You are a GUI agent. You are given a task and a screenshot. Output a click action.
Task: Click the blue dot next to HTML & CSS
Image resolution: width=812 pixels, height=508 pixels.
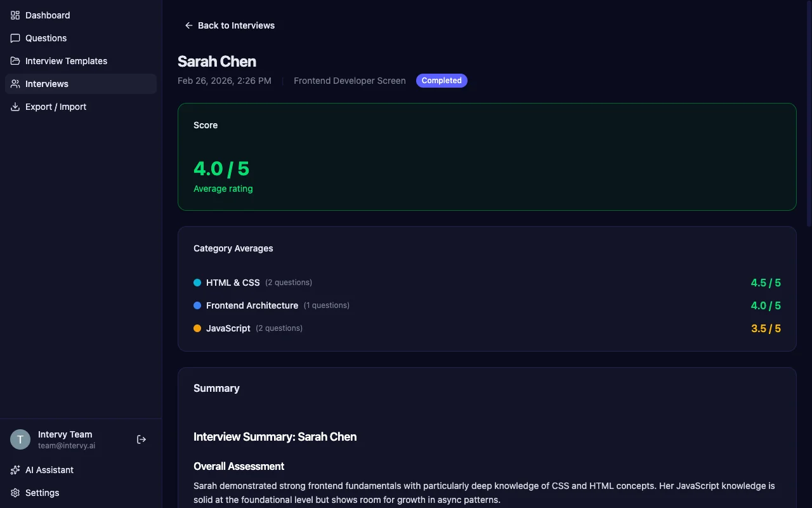click(x=197, y=282)
